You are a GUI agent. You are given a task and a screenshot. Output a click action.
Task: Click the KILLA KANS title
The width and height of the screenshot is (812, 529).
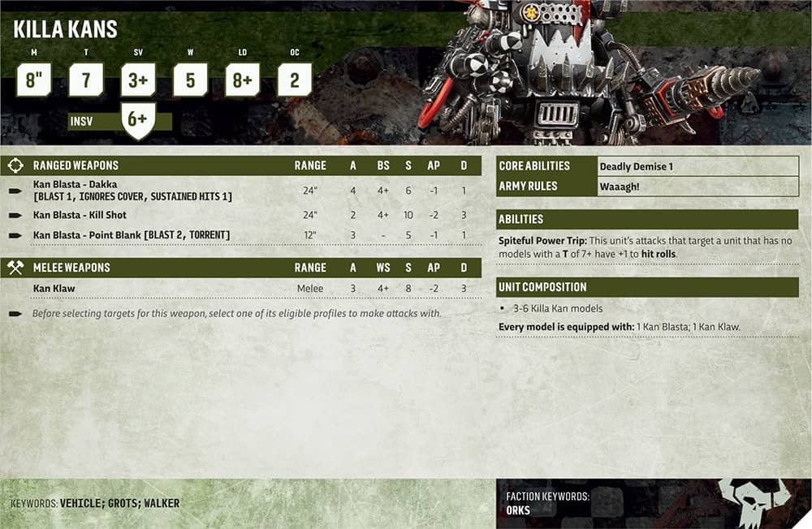click(65, 29)
